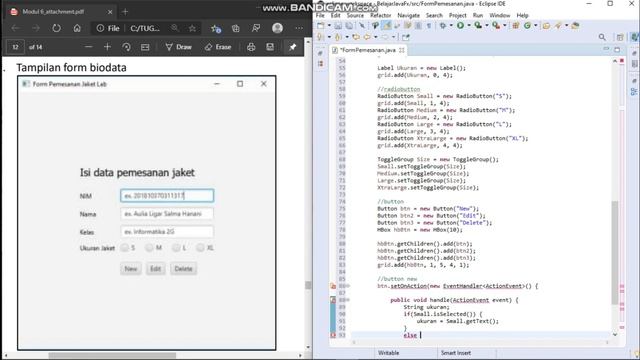Click Eclipse navigate Back arrow icon

[x=367, y=37]
